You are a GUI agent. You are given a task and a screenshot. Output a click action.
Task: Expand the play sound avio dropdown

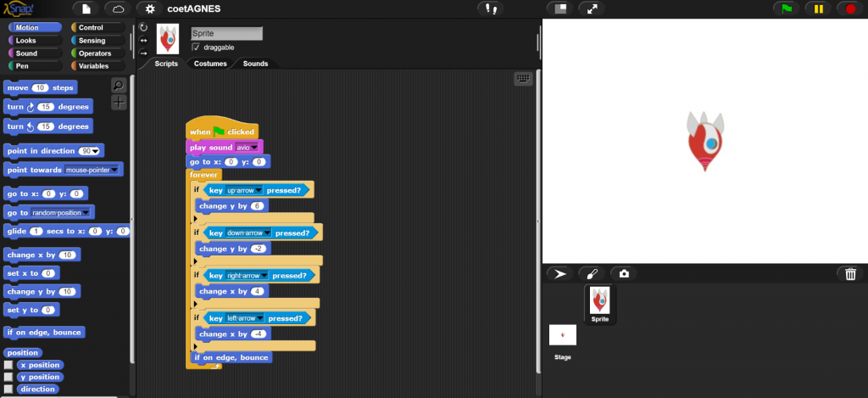click(x=257, y=147)
